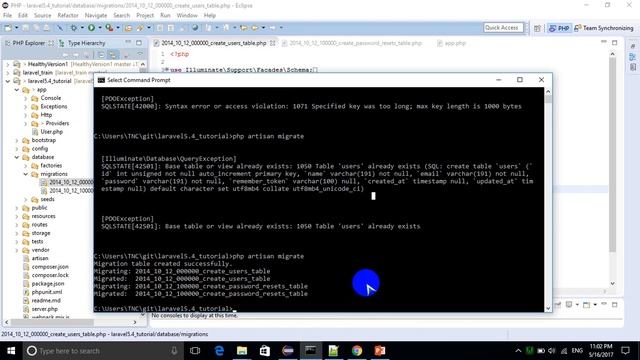640x360 pixels.
Task: Click the web browser globe toolbar icon
Action: pyautogui.click(x=195, y=28)
